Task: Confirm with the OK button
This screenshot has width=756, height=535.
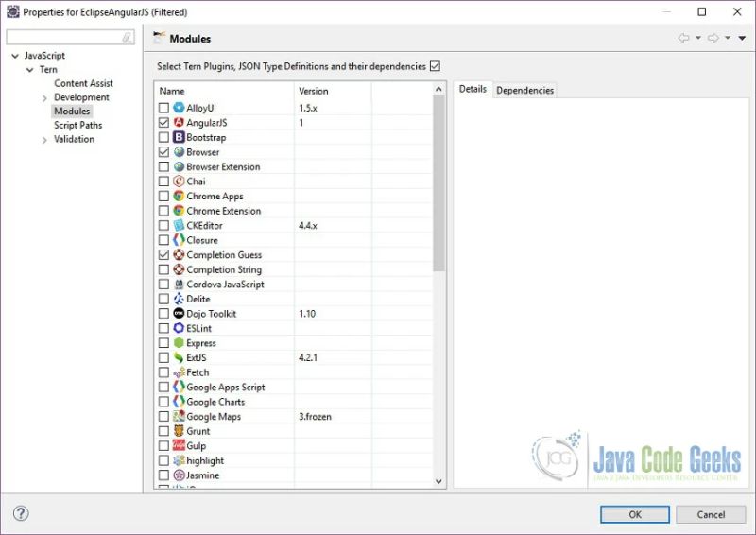Action: click(x=635, y=514)
